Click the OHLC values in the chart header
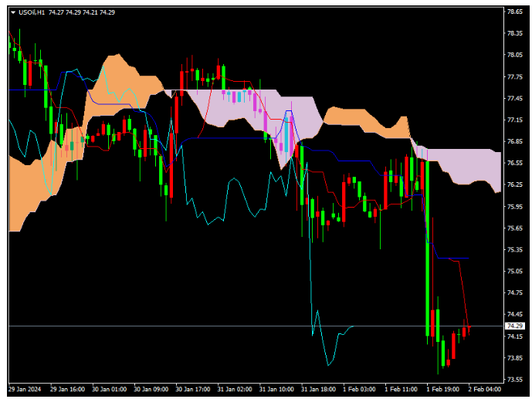 pos(80,12)
